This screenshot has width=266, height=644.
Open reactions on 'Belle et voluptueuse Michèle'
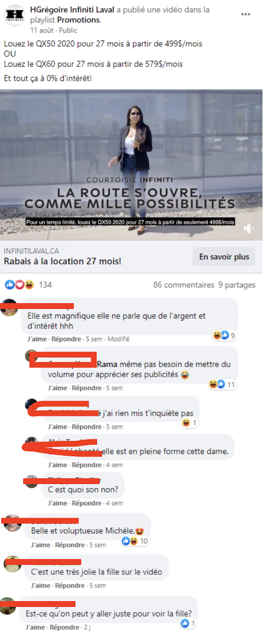pos(135,541)
